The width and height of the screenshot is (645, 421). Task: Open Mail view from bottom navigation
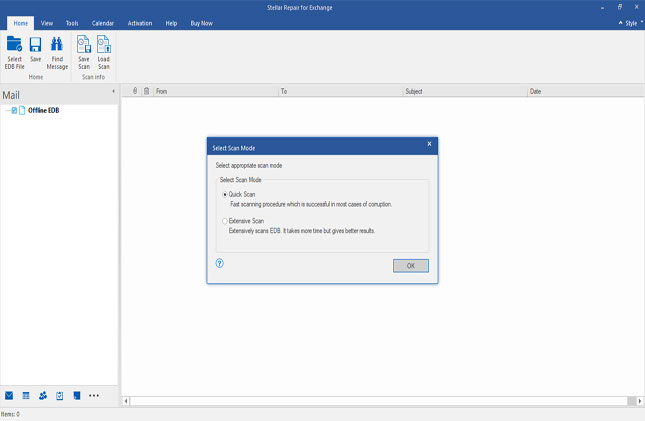point(9,395)
